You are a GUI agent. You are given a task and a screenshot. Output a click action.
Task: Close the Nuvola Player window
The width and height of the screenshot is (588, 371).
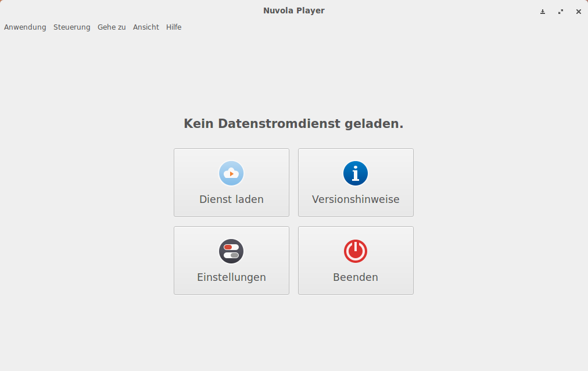[579, 12]
